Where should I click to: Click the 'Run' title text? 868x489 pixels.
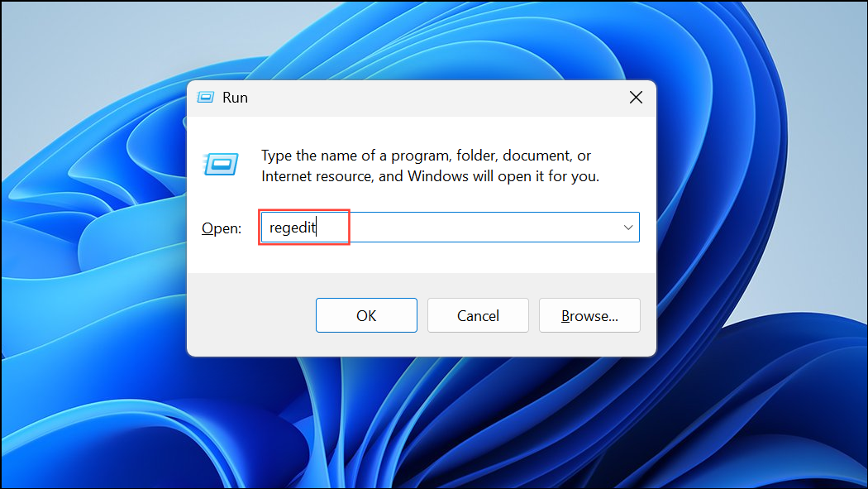235,98
